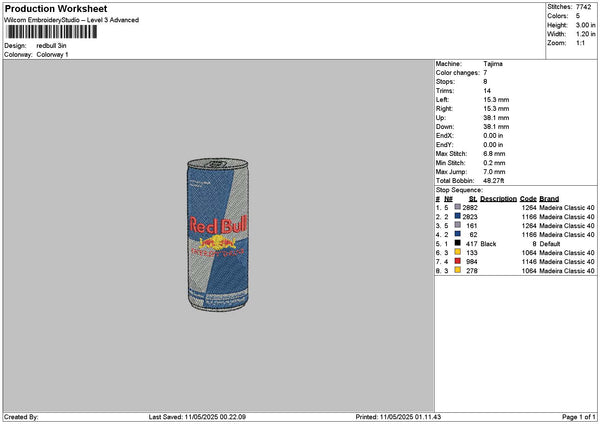
Task: Click the Width value 1.20 in
Action: 585,34
